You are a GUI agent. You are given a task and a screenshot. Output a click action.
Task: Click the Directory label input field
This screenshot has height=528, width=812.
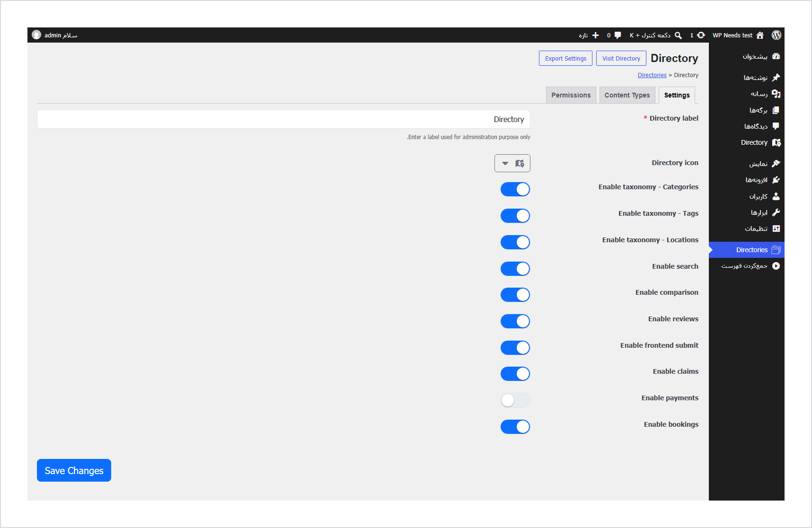coord(283,119)
